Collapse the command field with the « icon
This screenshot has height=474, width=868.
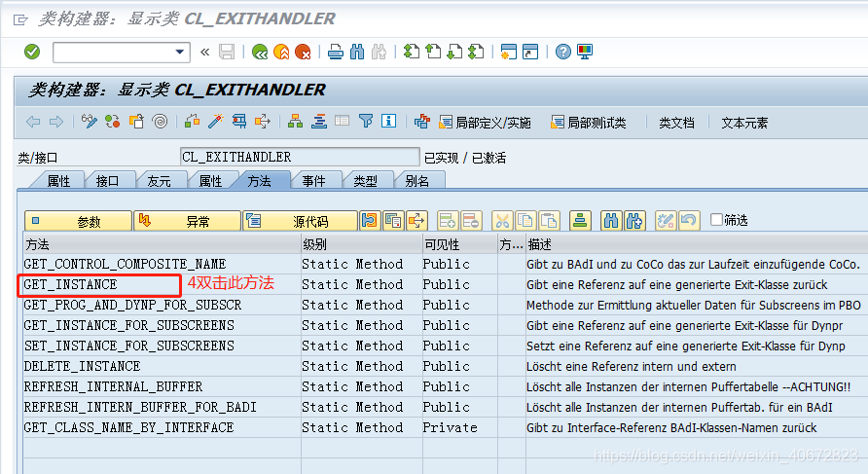point(204,52)
